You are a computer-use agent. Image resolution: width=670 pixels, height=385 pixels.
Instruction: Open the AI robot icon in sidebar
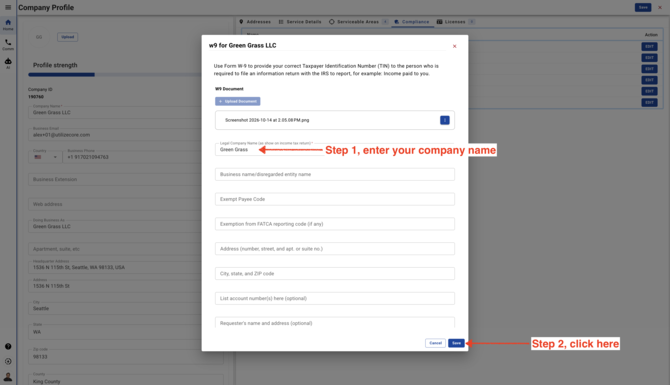8,63
